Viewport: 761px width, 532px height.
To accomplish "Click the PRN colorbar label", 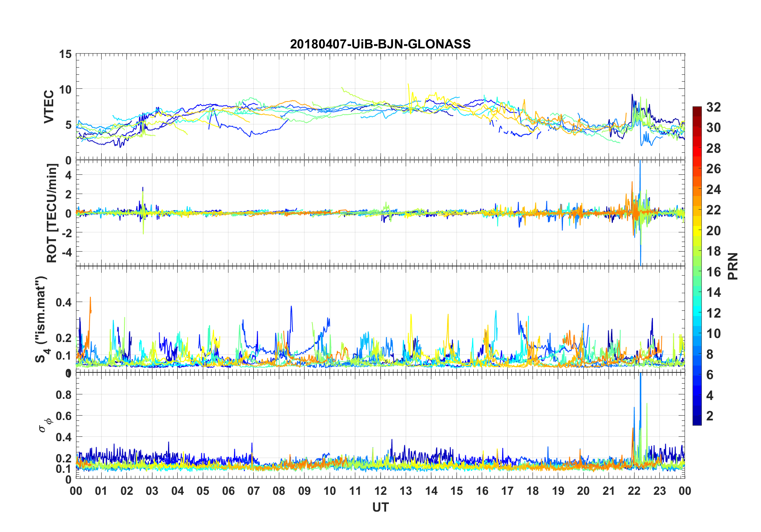I will pyautogui.click(x=733, y=266).
